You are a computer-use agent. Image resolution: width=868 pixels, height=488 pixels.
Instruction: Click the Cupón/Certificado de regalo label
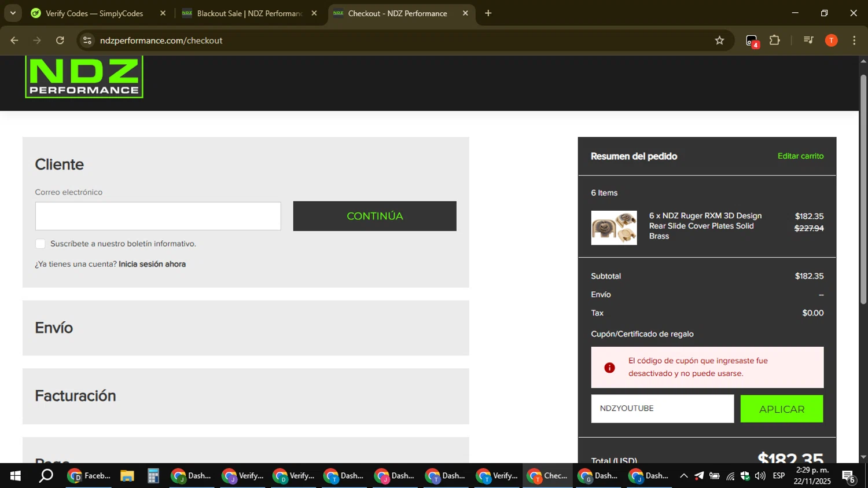642,334
